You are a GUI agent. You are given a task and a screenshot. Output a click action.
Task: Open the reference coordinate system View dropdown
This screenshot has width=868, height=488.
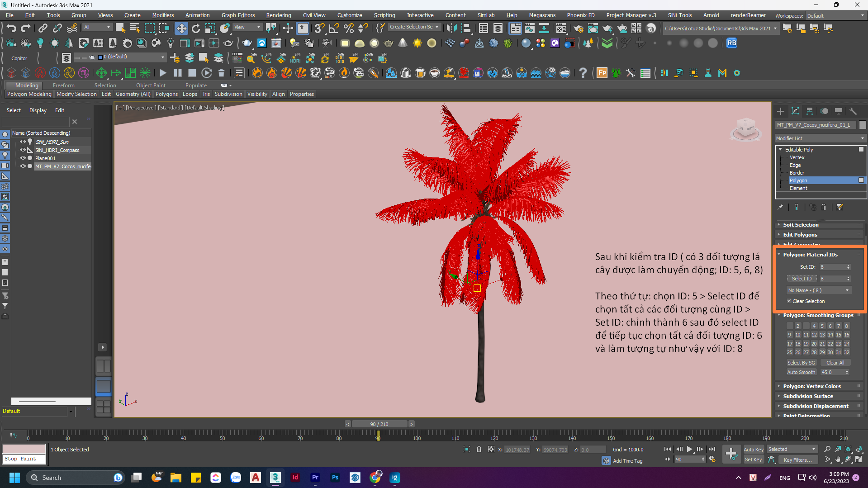[247, 28]
